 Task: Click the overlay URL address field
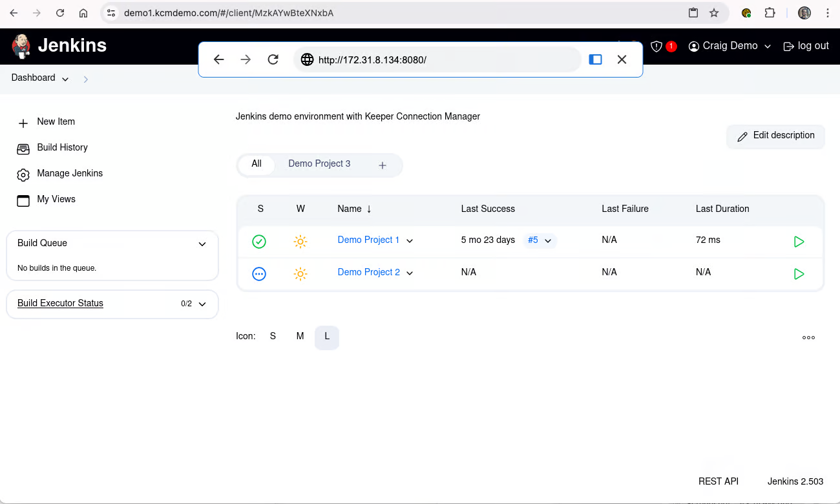439,59
